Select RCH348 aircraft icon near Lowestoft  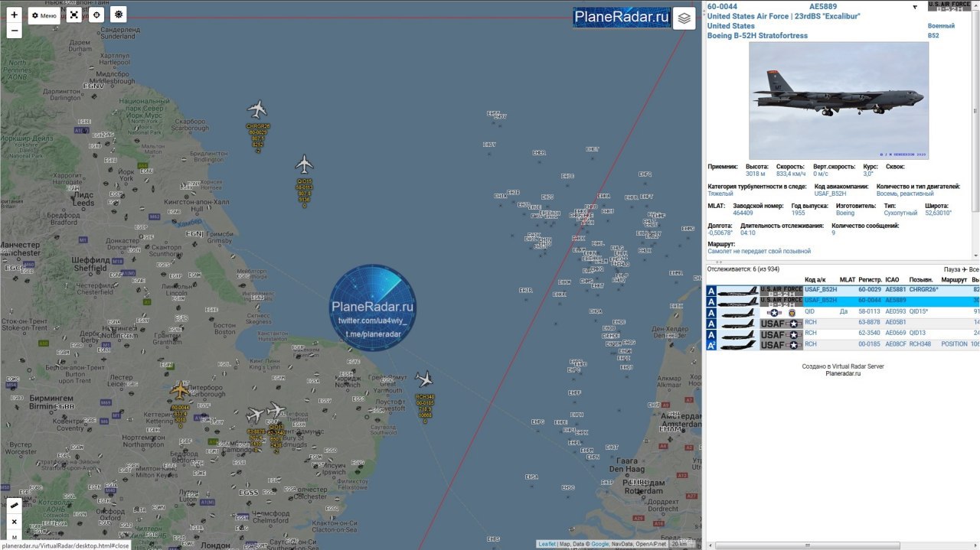(x=424, y=379)
